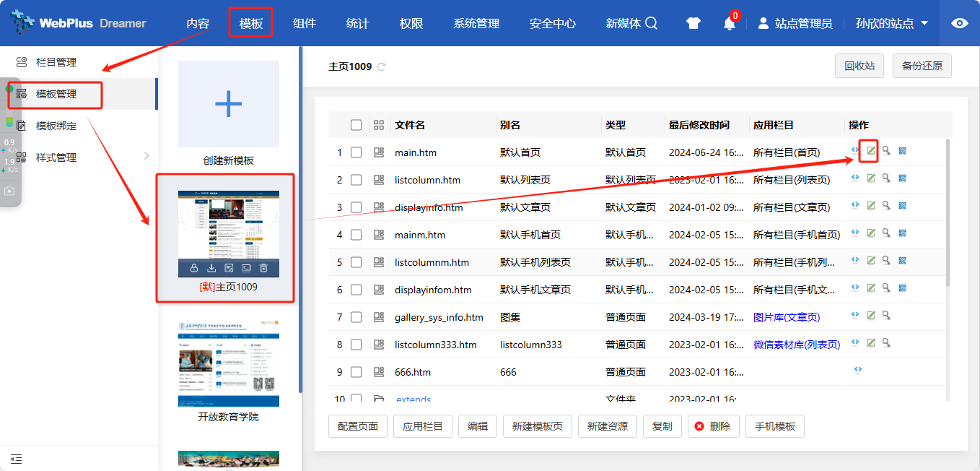
Task: Click the trash icon on 主页1009 thumbnail
Action: point(263,268)
